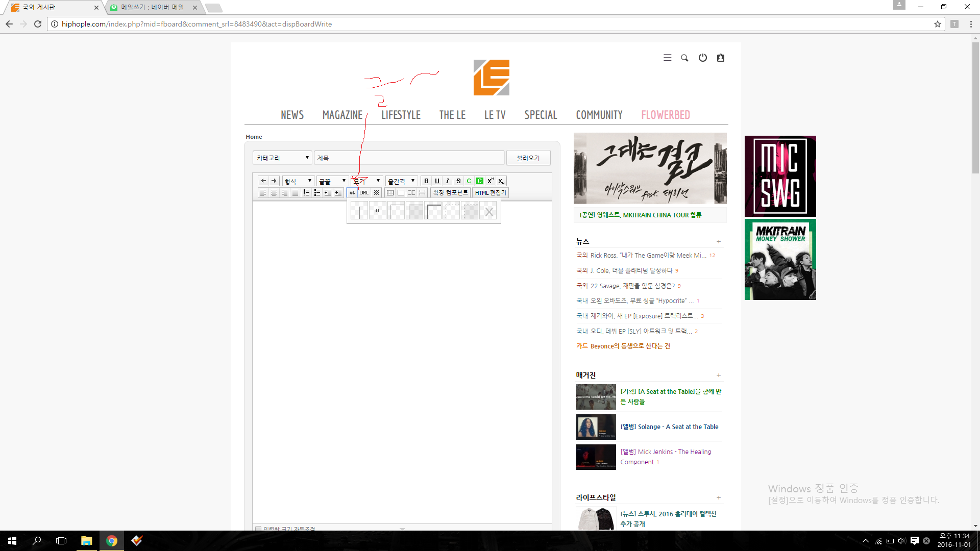This screenshot has height=551, width=980.
Task: Insert a table via table icon
Action: tap(390, 193)
